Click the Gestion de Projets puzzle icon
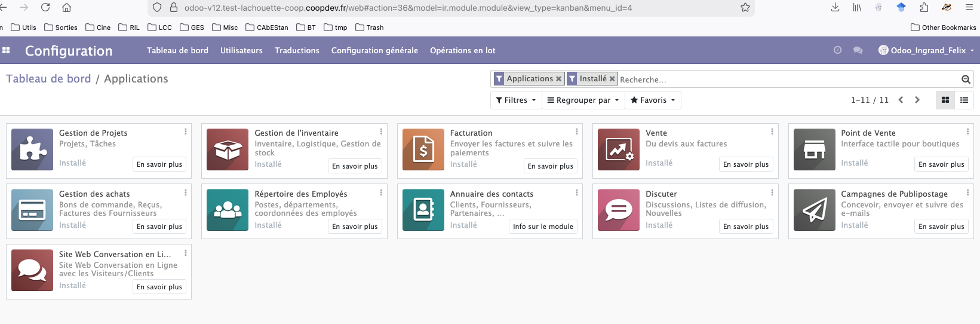 point(32,149)
